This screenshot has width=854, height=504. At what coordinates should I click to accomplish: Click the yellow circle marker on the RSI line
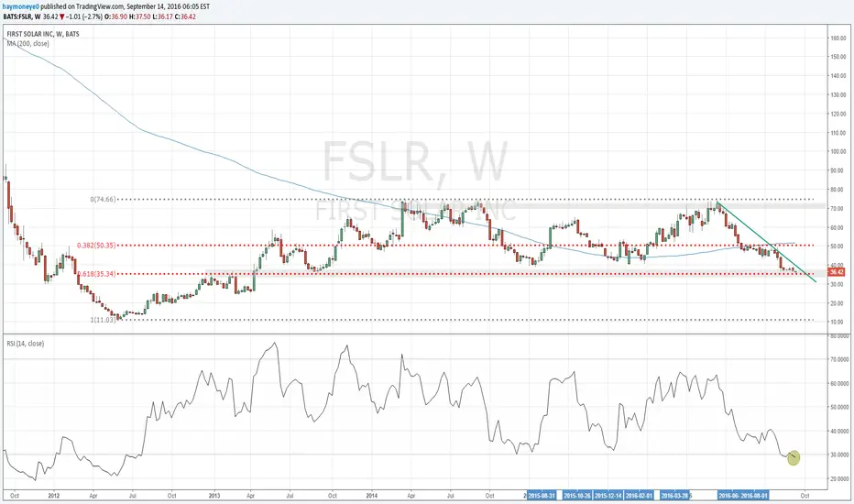[x=794, y=457]
